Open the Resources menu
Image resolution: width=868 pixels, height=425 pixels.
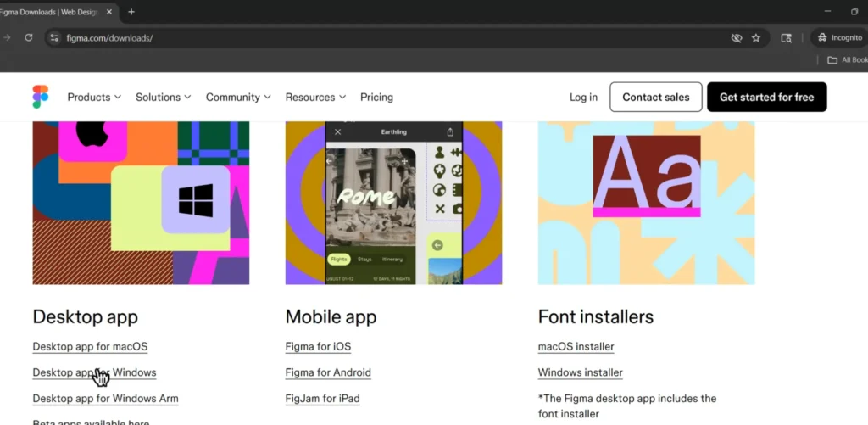(315, 98)
